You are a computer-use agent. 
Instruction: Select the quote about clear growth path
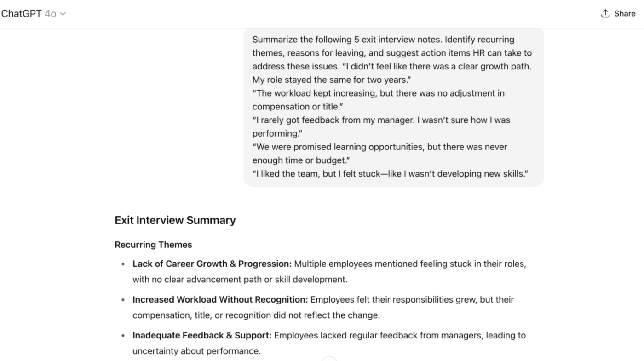pyautogui.click(x=391, y=73)
